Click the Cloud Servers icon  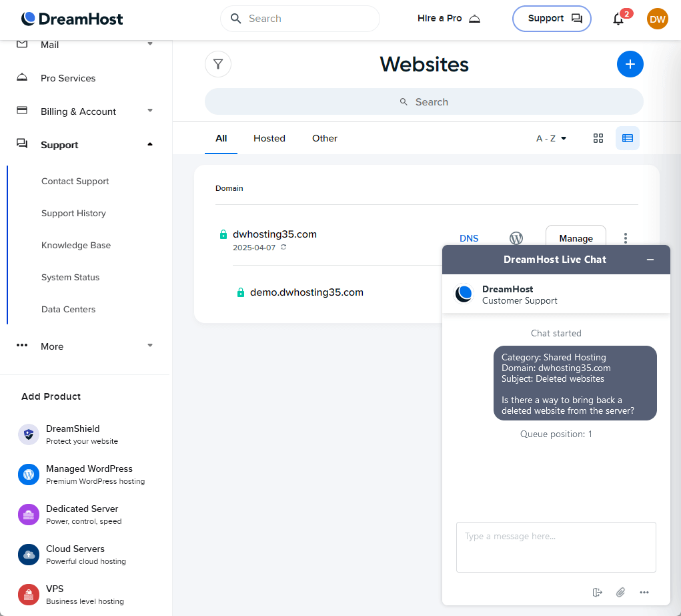(29, 555)
